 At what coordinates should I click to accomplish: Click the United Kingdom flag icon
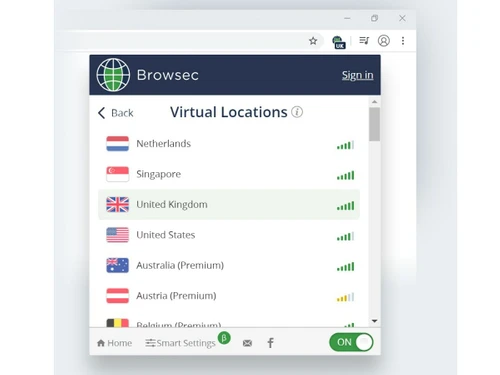(x=117, y=204)
